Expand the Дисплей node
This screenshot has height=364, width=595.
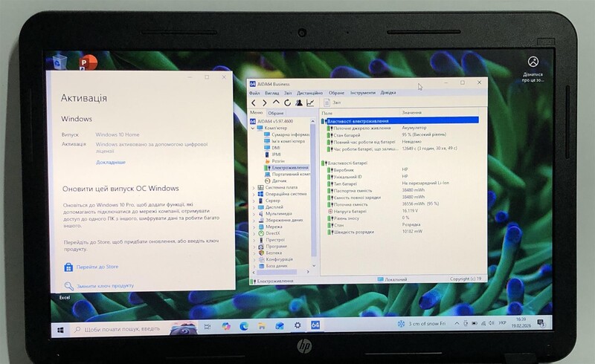coord(254,207)
